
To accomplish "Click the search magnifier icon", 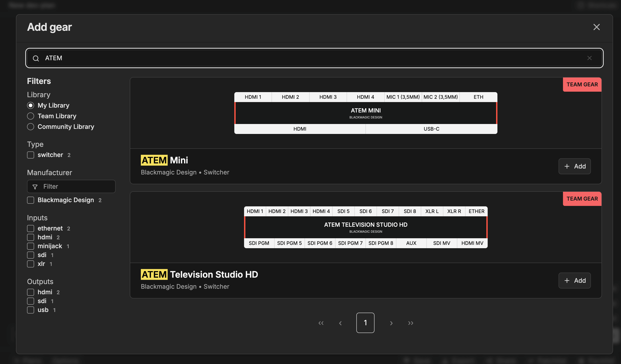I will click(x=36, y=58).
